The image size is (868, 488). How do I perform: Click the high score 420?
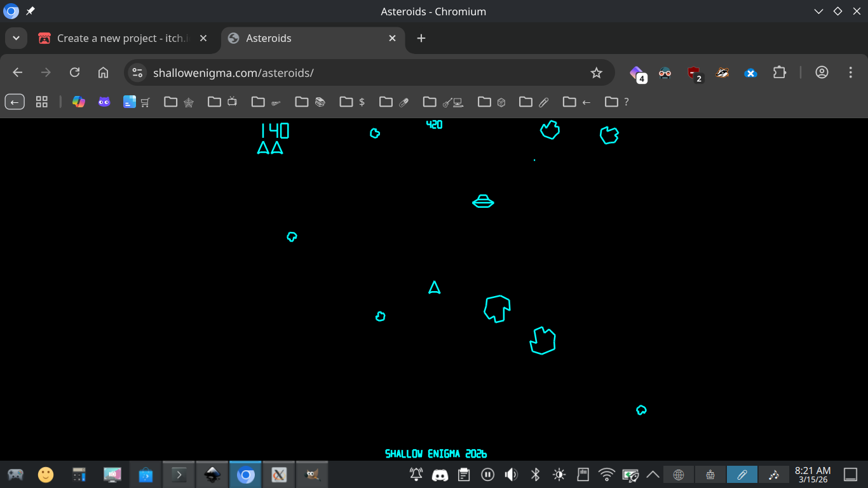pos(434,125)
